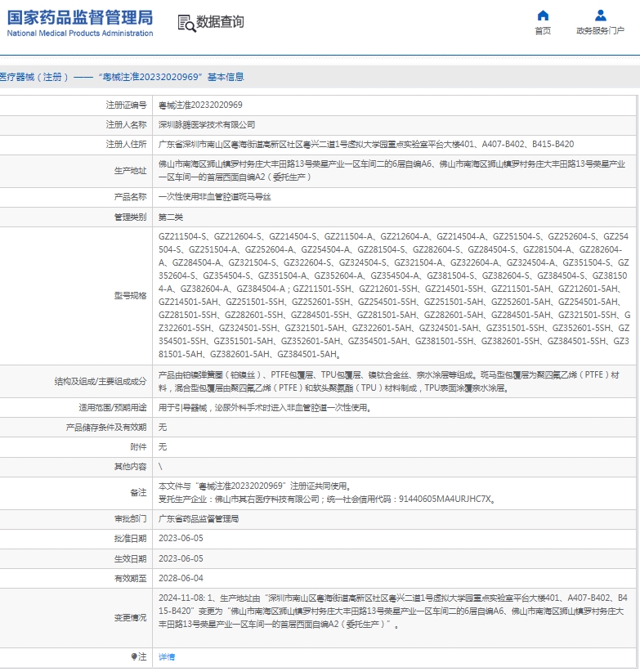Click the National Medical Products Administration text

click(x=80, y=34)
